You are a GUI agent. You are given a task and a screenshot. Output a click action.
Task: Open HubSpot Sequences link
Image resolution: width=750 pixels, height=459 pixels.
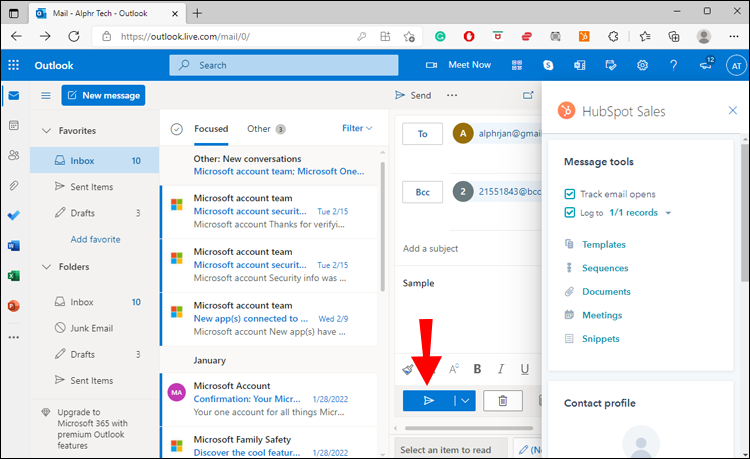(x=605, y=268)
